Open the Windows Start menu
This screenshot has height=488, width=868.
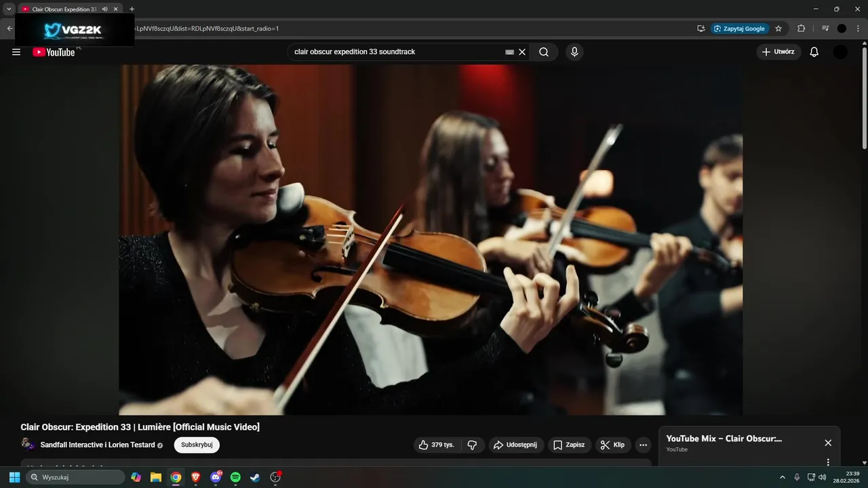(14, 477)
